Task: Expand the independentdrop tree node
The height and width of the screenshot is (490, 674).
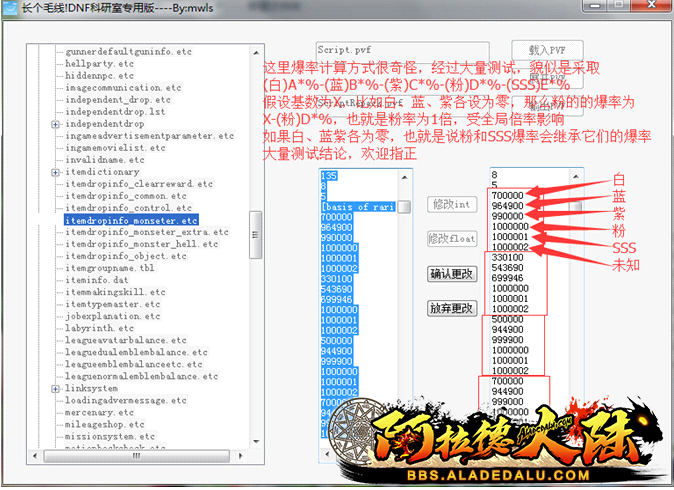Action: pyautogui.click(x=56, y=124)
